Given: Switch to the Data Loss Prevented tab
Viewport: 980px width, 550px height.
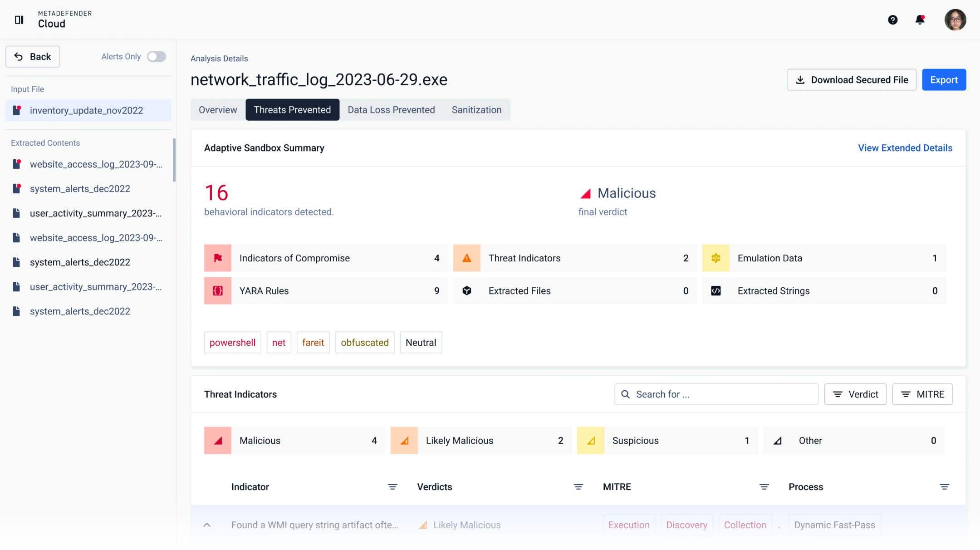Looking at the screenshot, I should 391,110.
